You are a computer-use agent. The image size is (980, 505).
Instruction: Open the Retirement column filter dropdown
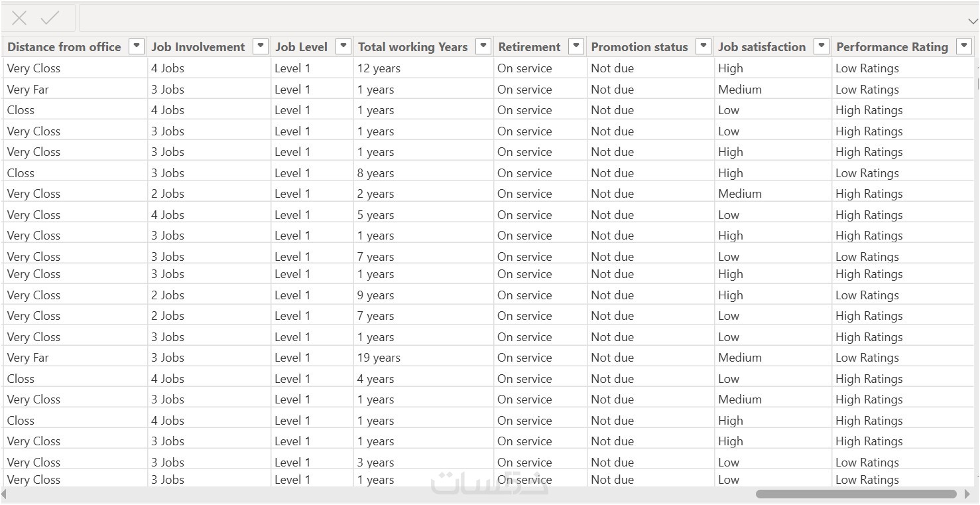click(x=576, y=46)
